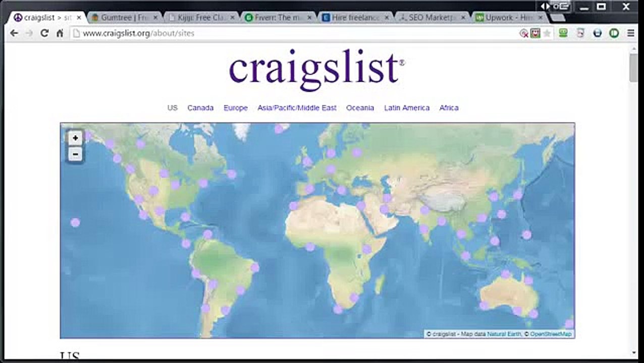Select the East Africa (Kenya) map marker

click(367, 249)
